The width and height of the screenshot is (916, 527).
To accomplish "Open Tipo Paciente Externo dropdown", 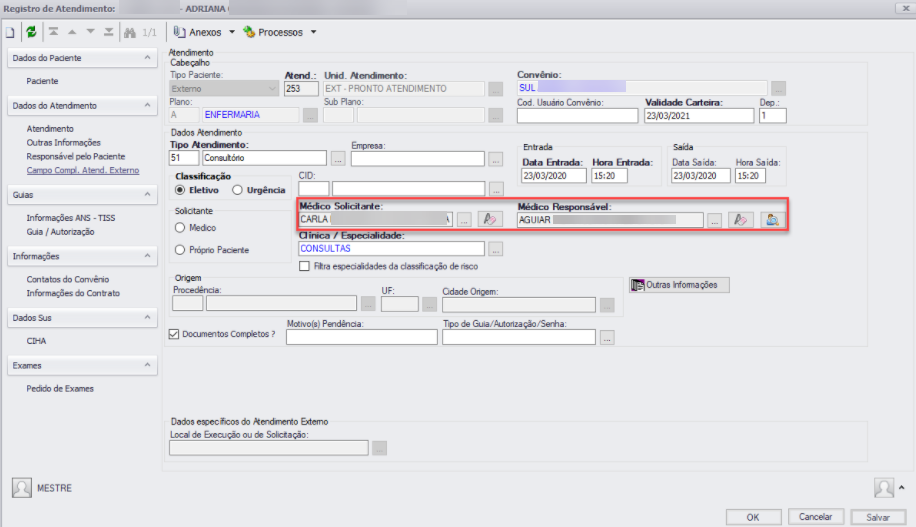I will pos(224,89).
